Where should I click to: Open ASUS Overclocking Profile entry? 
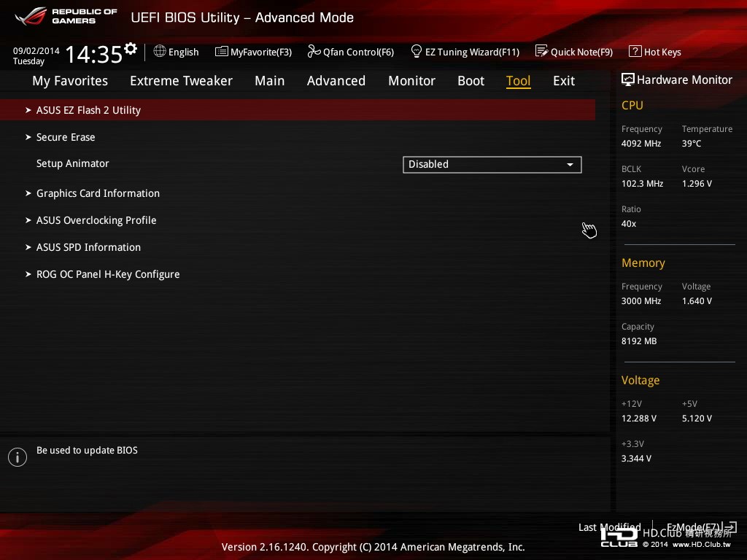96,220
